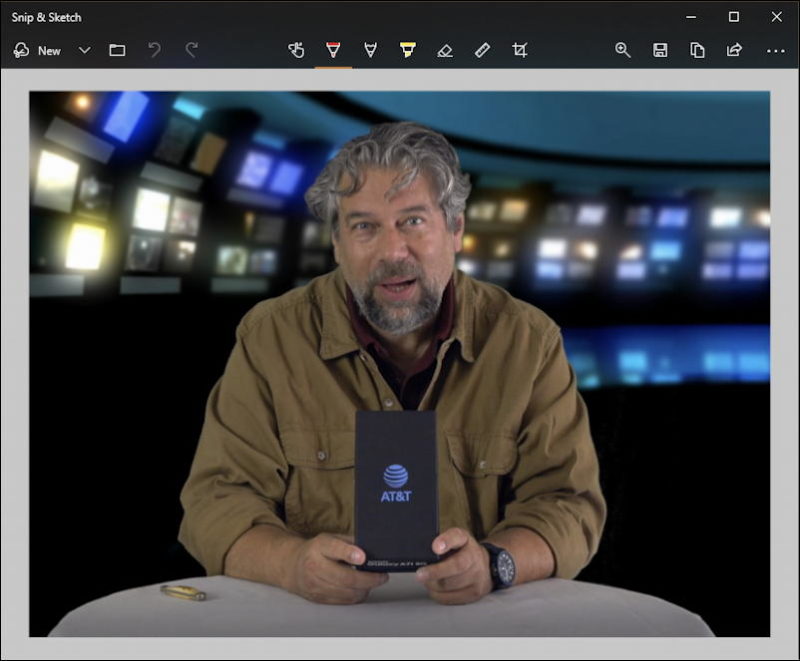Toggle Touch Writing mode

296,50
